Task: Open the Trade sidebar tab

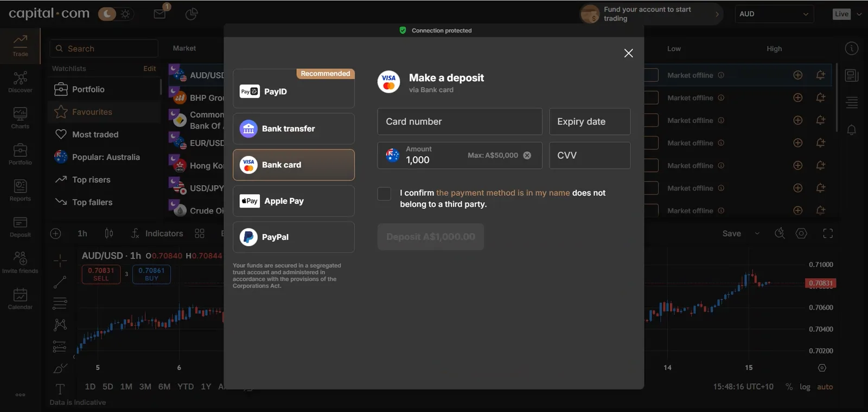Action: (20, 46)
